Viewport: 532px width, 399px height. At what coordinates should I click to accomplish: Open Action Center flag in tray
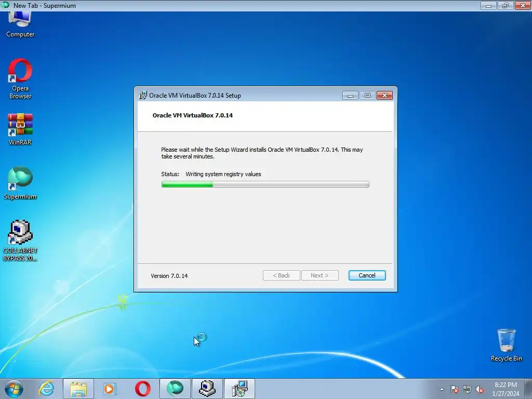pos(454,390)
